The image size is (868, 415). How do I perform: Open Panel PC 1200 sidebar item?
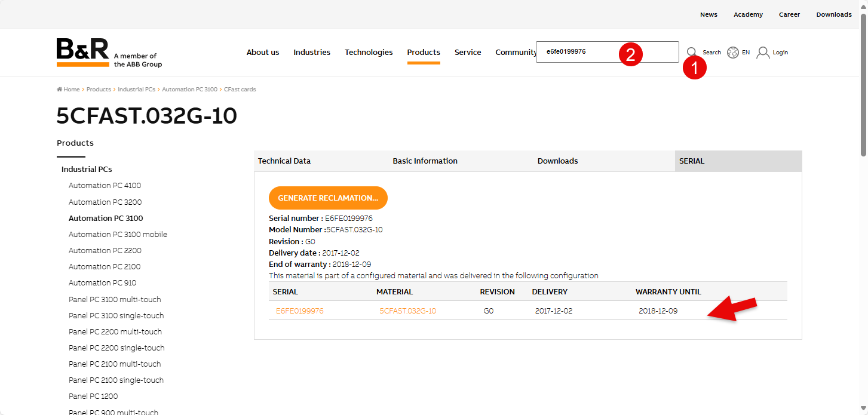tap(93, 396)
